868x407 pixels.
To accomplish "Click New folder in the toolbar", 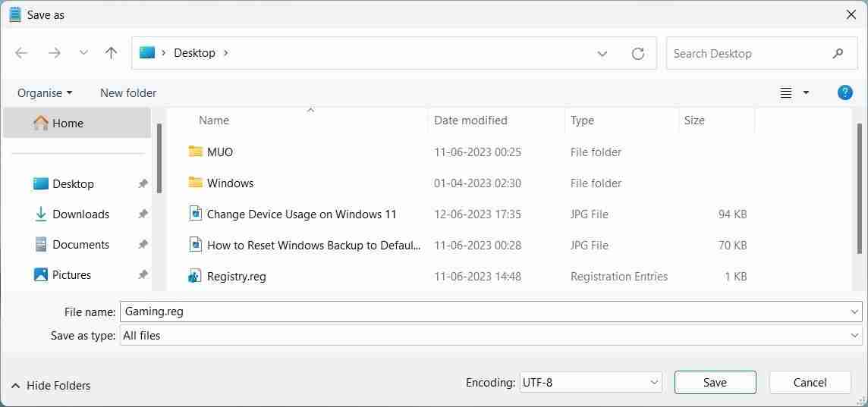I will click(128, 92).
